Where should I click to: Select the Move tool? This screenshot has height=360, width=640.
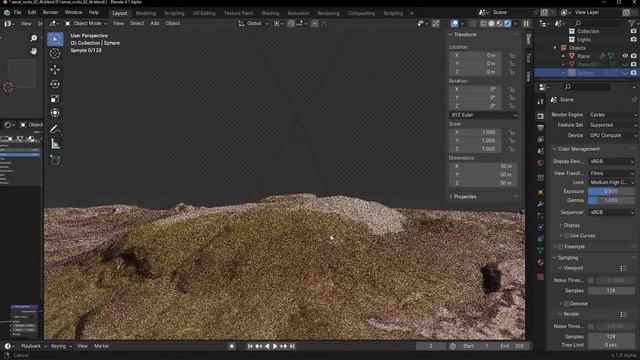click(55, 69)
